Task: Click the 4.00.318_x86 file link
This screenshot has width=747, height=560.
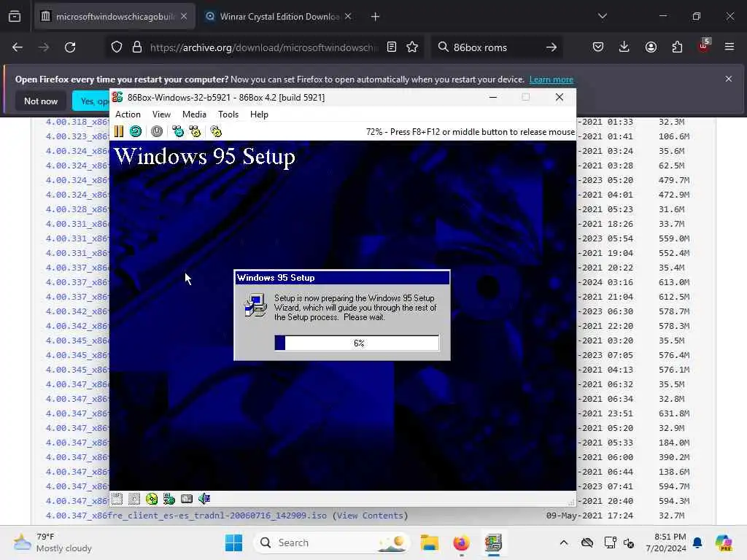Action: 77,122
